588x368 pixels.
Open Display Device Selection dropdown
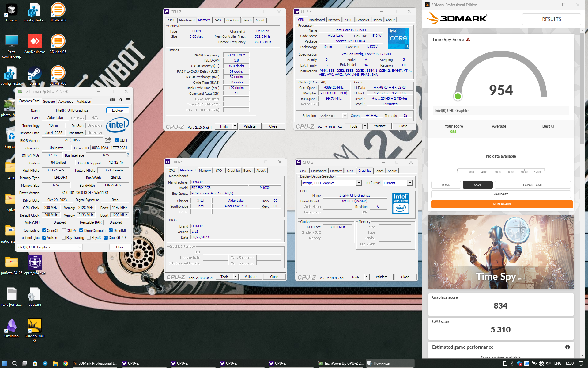[331, 183]
